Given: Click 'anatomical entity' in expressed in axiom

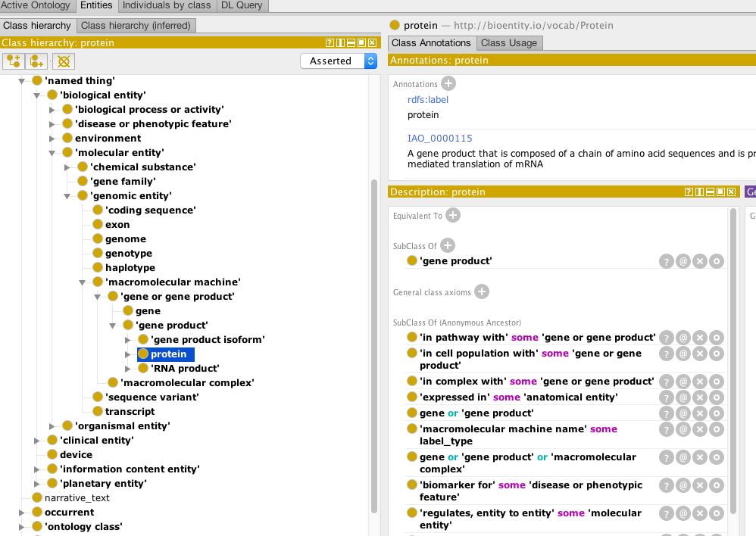Looking at the screenshot, I should point(570,397).
